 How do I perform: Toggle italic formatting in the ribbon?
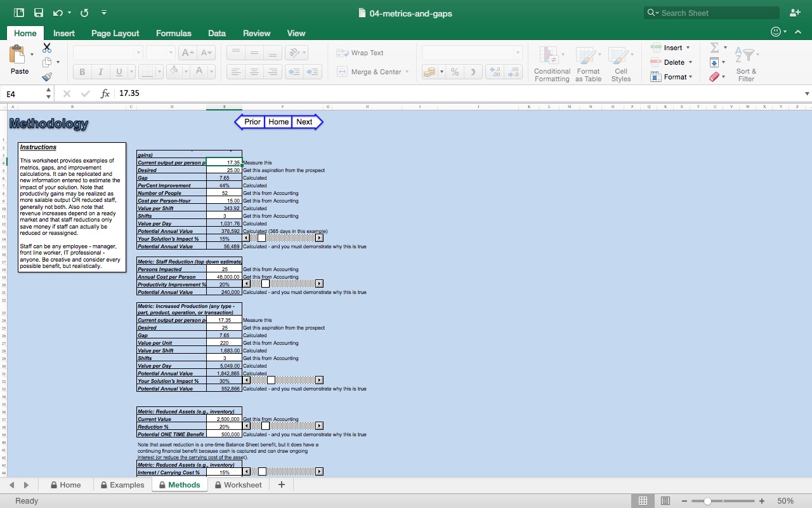tap(100, 72)
